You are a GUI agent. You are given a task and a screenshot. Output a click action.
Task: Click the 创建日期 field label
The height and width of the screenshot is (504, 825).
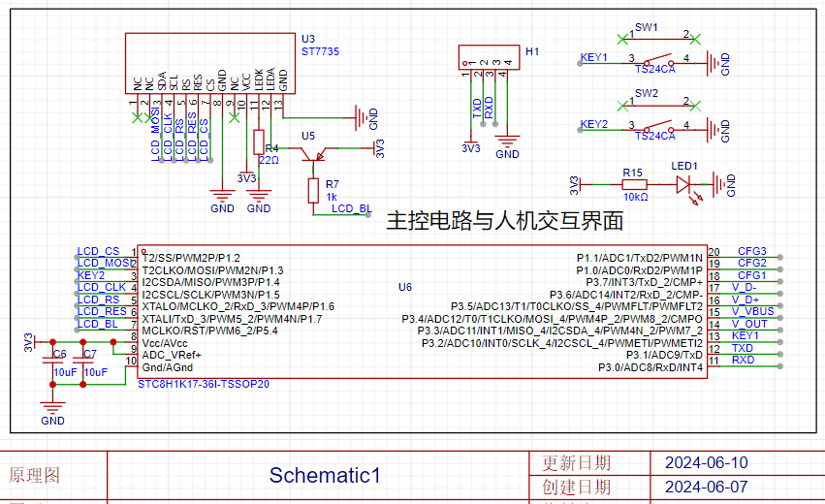click(577, 488)
